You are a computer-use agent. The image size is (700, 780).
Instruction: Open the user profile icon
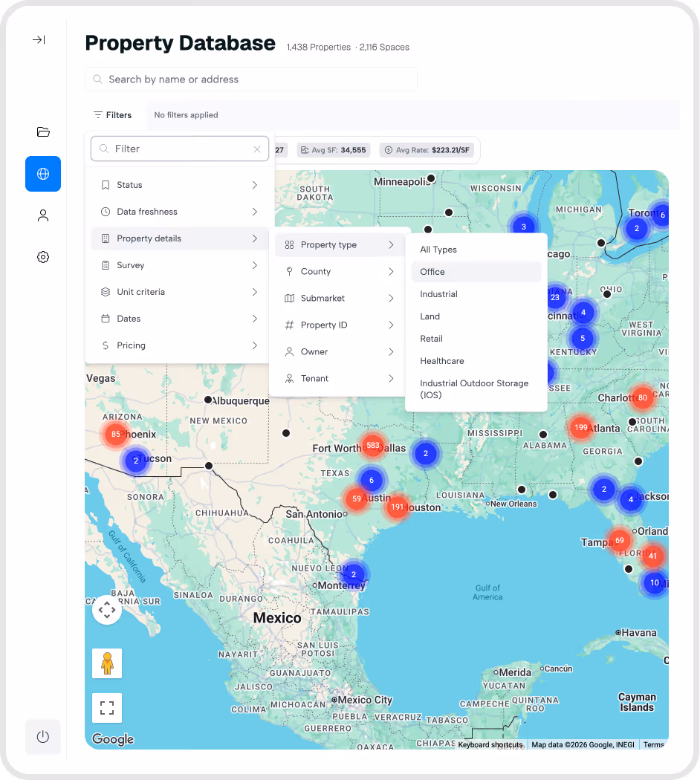point(43,215)
